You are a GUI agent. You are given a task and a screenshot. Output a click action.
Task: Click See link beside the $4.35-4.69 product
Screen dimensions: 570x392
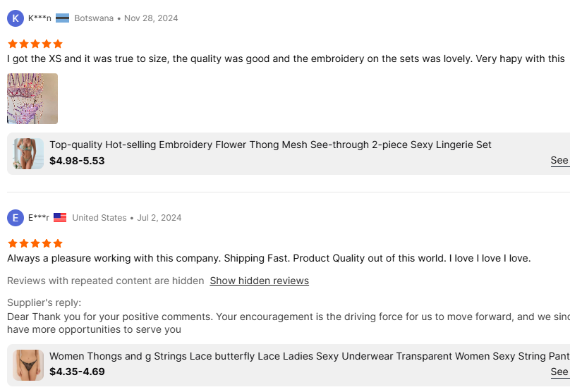[559, 372]
